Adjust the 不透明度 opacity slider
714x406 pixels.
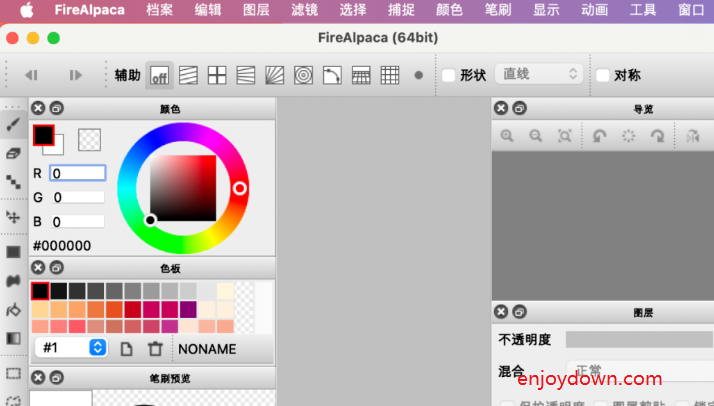point(639,340)
